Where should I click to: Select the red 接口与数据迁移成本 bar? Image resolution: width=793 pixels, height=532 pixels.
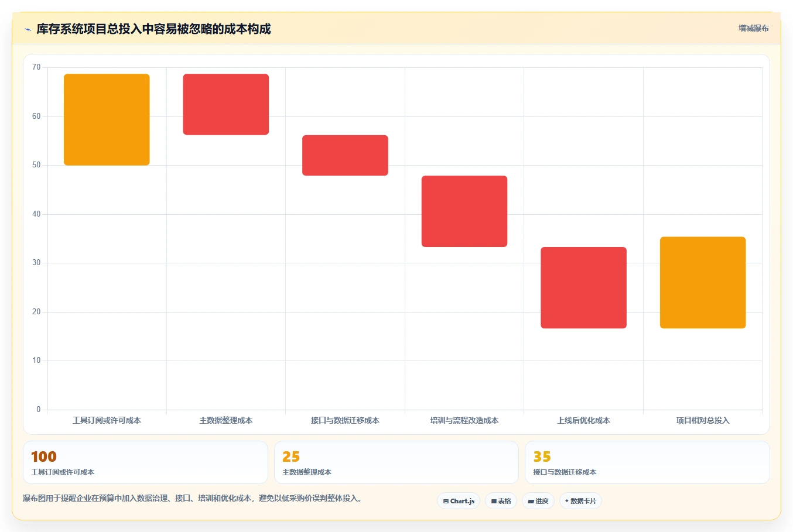(345, 155)
